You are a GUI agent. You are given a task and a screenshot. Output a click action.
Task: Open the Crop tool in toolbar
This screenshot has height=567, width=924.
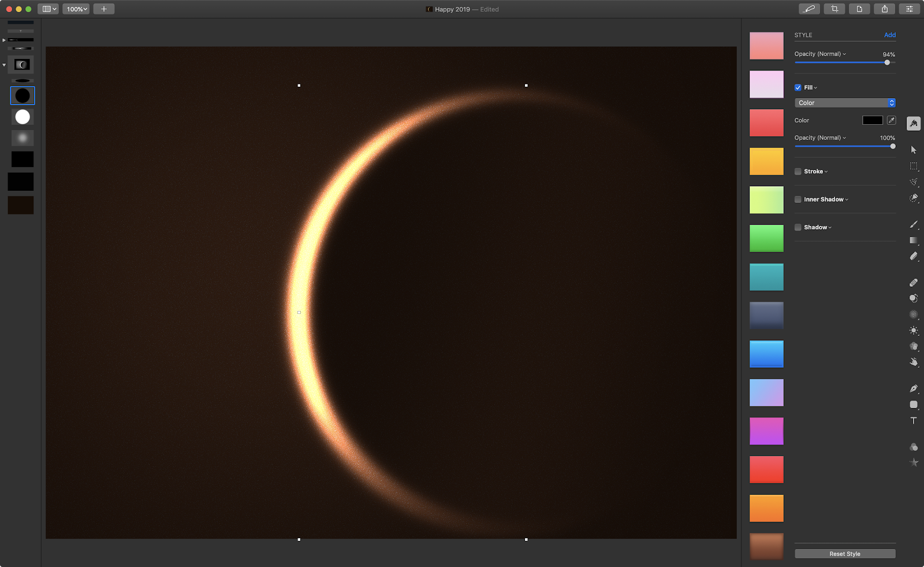pos(834,9)
